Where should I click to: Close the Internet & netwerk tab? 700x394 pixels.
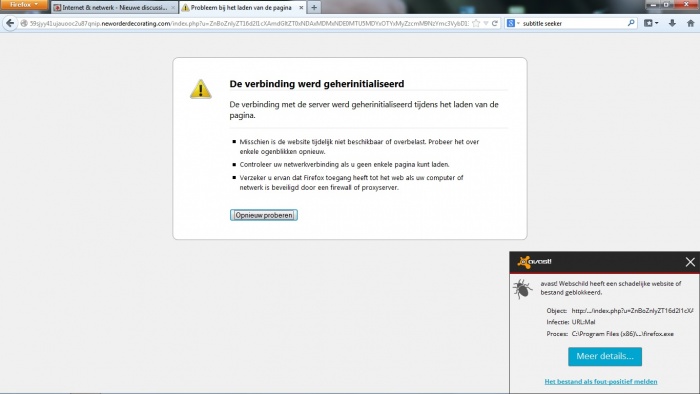pyautogui.click(x=173, y=8)
